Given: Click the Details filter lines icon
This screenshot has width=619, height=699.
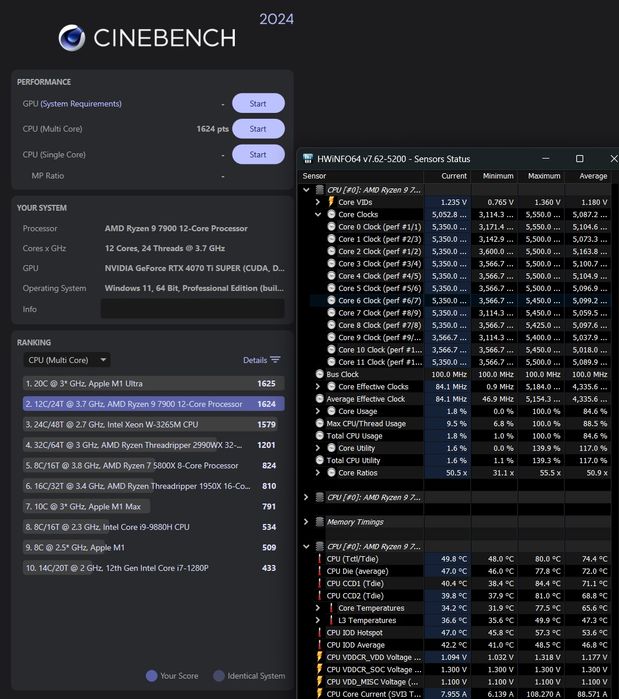Looking at the screenshot, I should tap(275, 359).
